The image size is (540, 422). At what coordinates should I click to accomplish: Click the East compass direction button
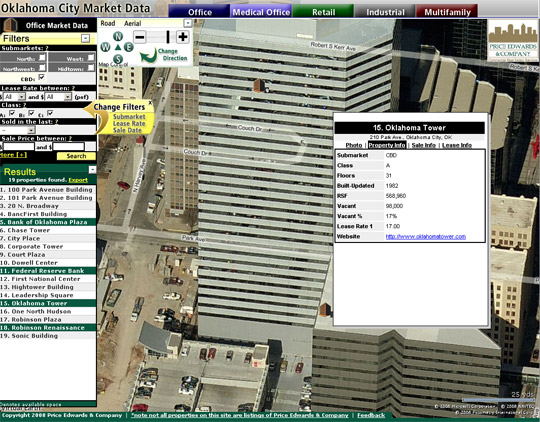[x=128, y=47]
